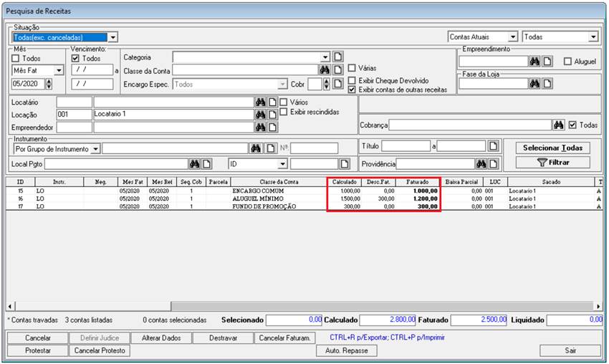Image resolution: width=609 pixels, height=364 pixels.
Task: Click binoculars search icon beside Cobrança field
Action: point(559,125)
